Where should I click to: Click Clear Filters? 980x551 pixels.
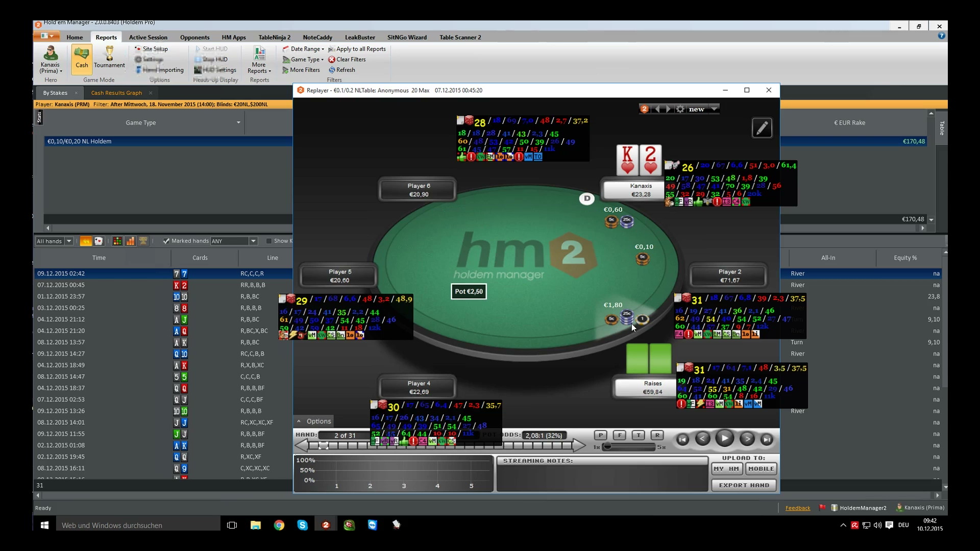pos(347,59)
